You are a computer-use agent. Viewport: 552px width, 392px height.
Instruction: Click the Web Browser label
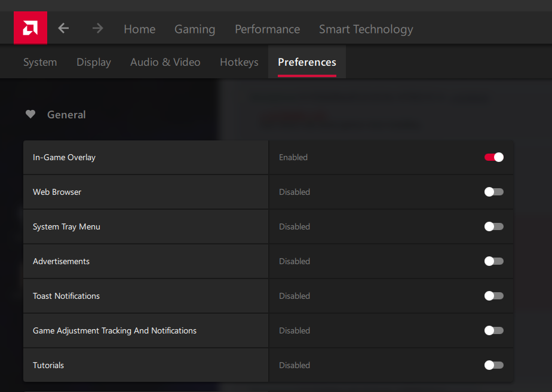[x=57, y=192]
